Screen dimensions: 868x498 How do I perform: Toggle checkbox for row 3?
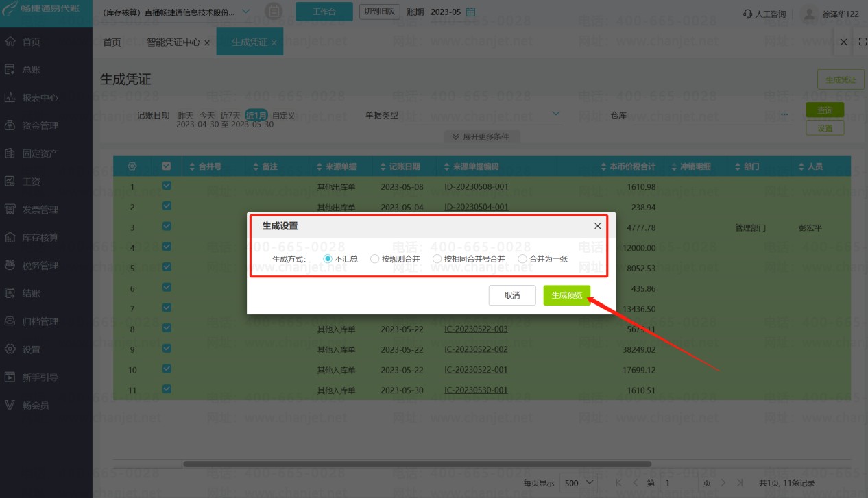[167, 226]
